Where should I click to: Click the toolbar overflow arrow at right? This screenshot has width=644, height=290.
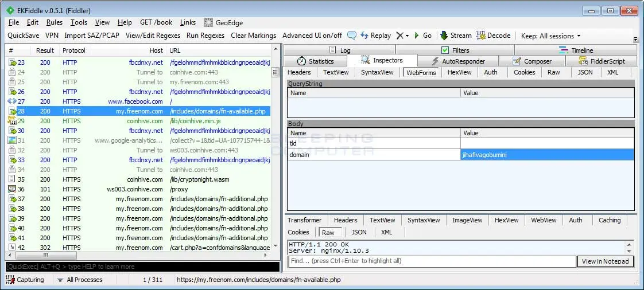636,40
